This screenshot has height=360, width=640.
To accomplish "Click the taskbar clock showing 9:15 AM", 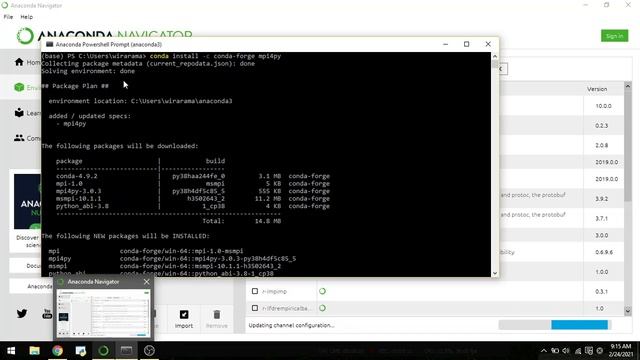I will (620, 351).
